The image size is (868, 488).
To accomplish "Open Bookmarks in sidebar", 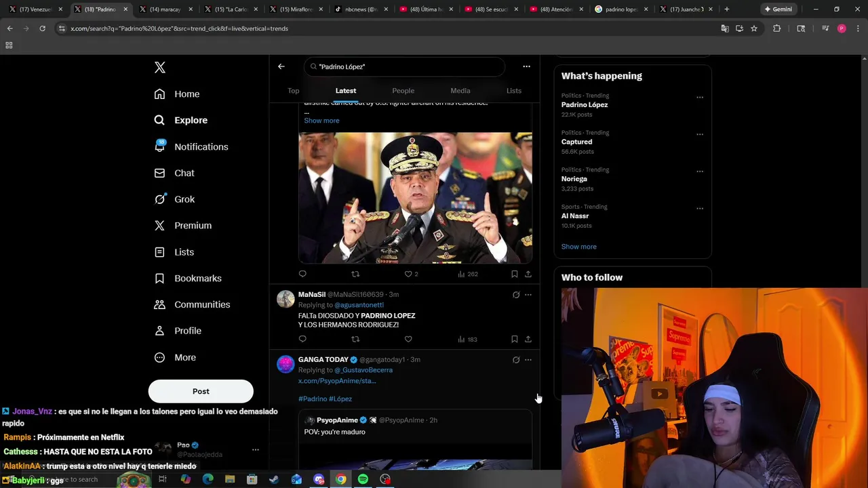I will tap(188, 279).
